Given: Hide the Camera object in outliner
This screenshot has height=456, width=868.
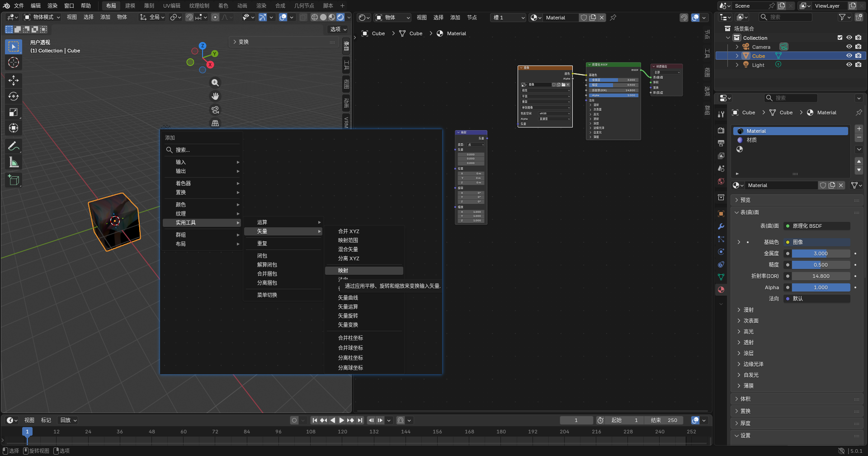Looking at the screenshot, I should (x=849, y=47).
